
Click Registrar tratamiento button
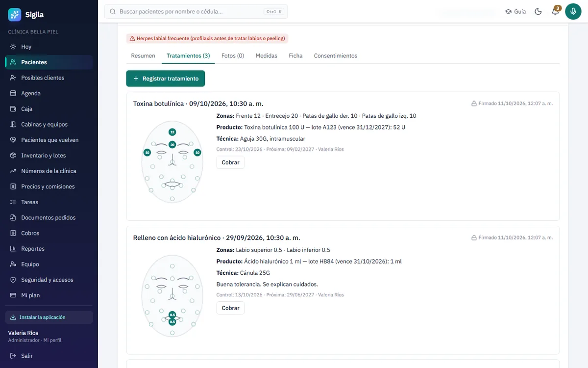pyautogui.click(x=166, y=79)
